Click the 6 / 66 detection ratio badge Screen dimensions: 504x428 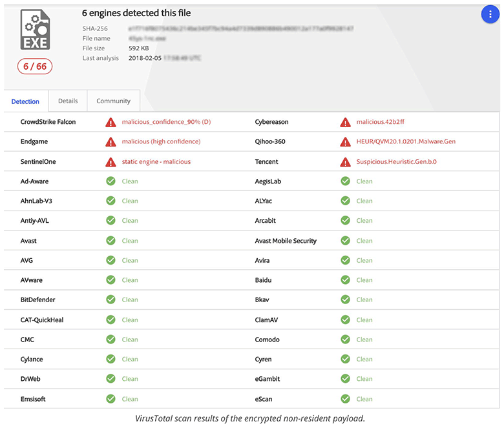[x=34, y=66]
